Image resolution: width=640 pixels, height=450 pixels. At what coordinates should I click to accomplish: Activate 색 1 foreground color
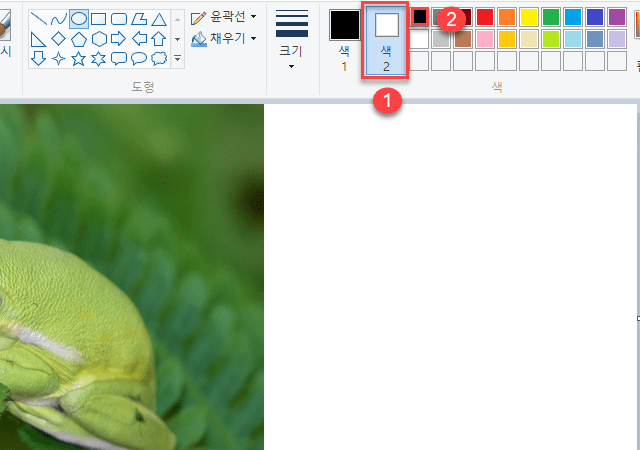[x=344, y=41]
